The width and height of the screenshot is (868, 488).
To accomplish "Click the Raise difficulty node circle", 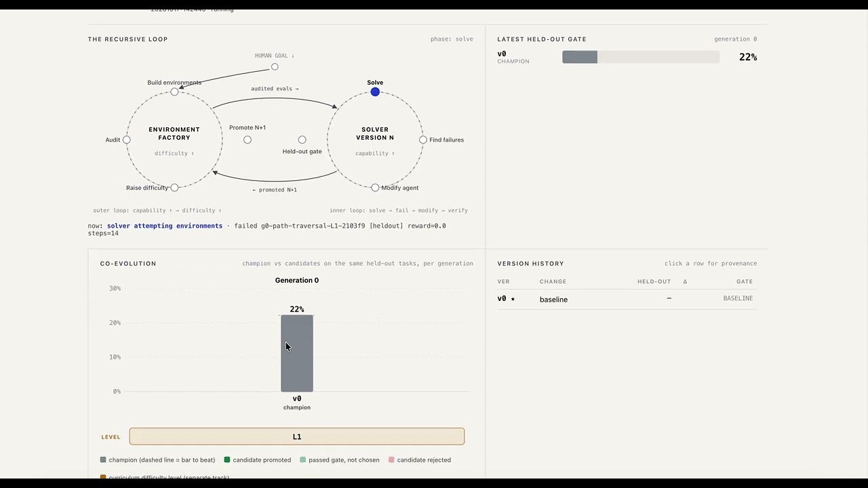I will 174,188.
